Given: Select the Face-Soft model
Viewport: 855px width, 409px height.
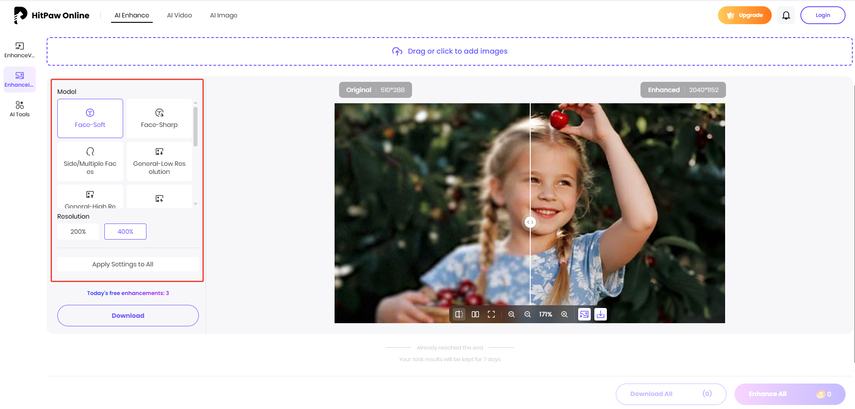Looking at the screenshot, I should (x=90, y=118).
